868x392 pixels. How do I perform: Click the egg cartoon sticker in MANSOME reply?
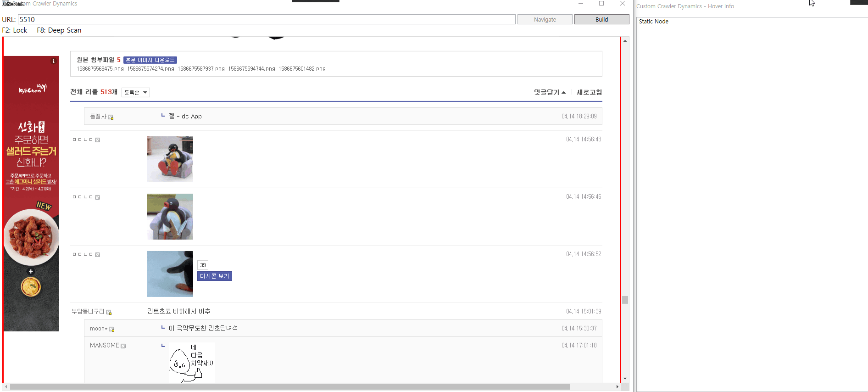(x=192, y=363)
